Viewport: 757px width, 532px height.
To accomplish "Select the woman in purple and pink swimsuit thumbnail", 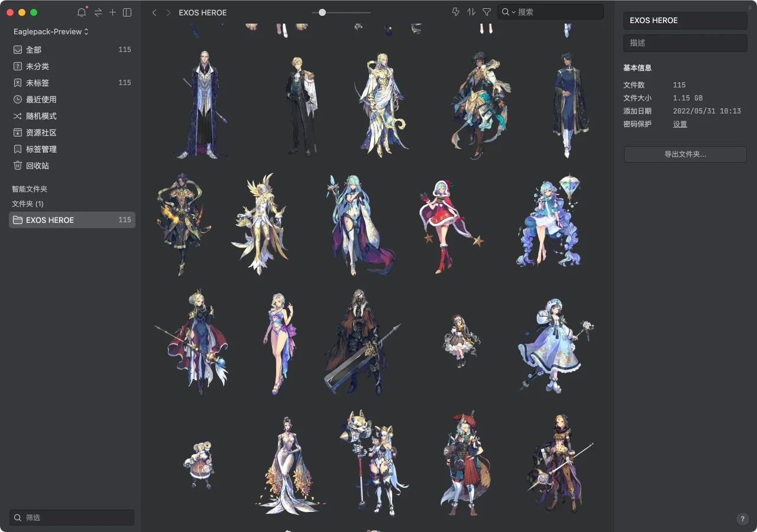I will [x=280, y=343].
